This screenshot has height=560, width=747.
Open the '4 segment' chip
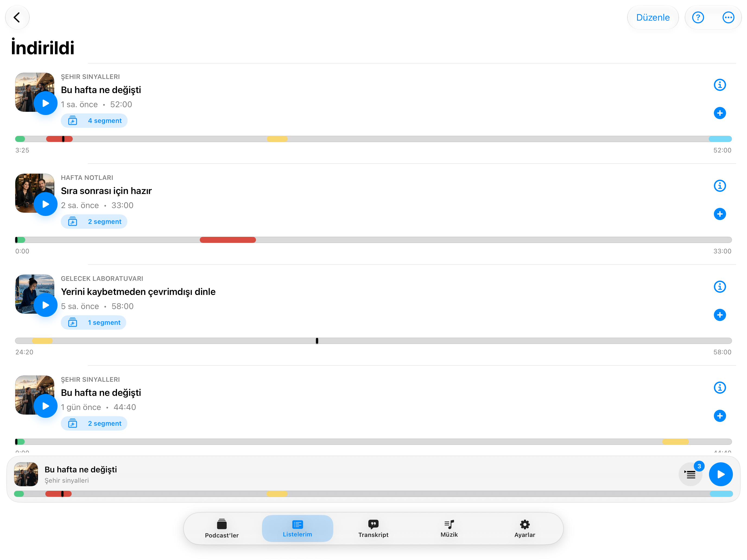click(94, 121)
